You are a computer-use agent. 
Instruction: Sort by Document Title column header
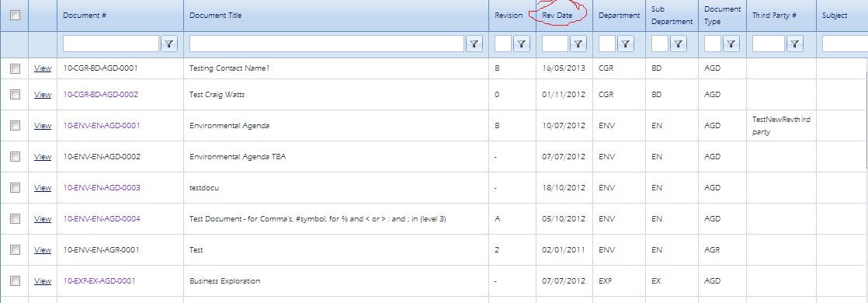point(215,16)
